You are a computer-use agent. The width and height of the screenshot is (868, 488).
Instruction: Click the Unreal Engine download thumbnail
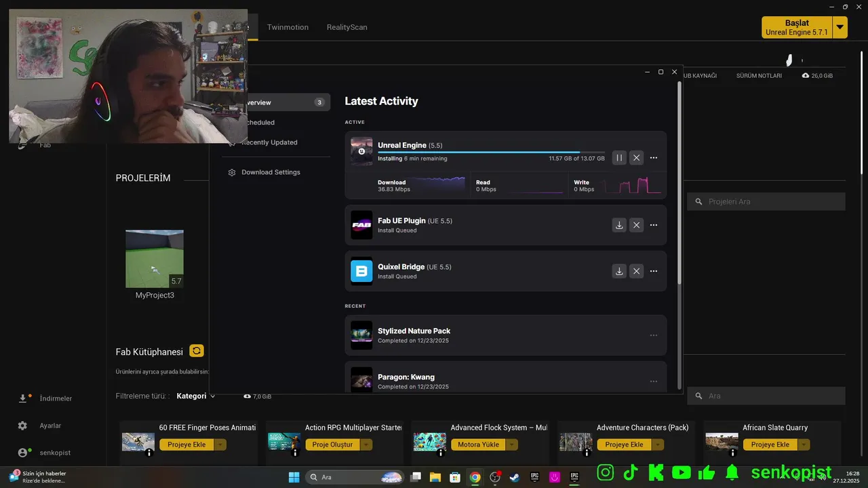pyautogui.click(x=361, y=151)
